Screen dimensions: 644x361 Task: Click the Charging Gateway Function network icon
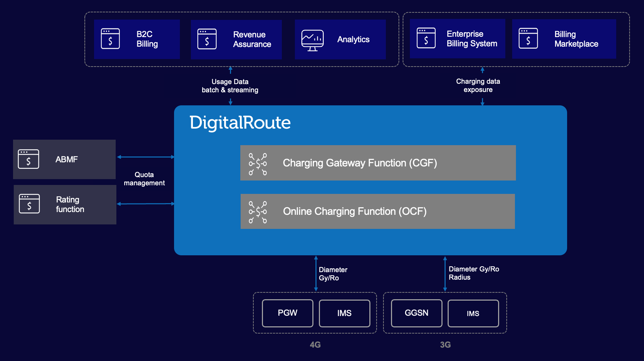[258, 164]
